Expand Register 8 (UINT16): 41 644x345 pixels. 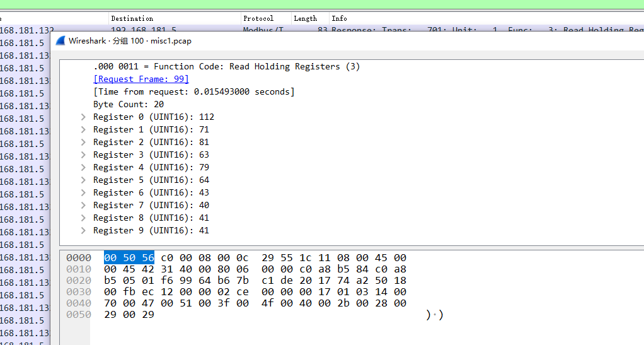(x=83, y=218)
